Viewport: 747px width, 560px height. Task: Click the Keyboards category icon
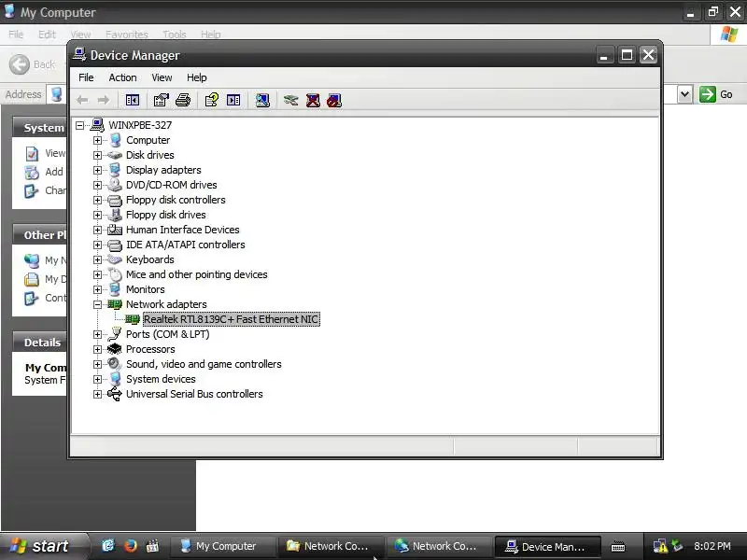pos(114,259)
